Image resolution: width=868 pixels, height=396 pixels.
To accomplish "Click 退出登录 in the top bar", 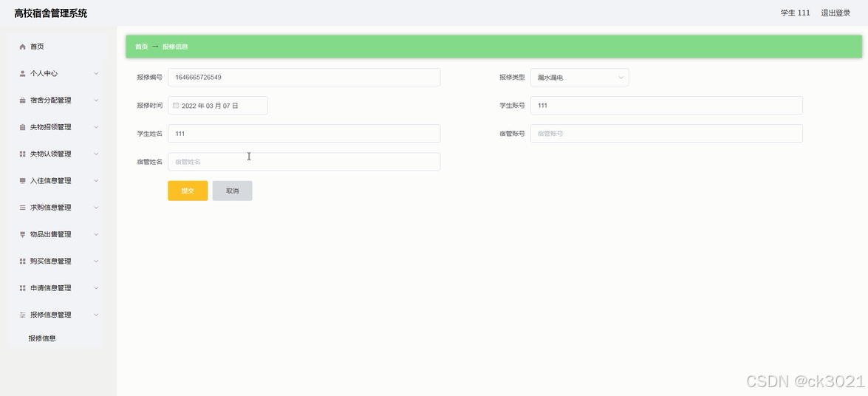I will point(835,13).
